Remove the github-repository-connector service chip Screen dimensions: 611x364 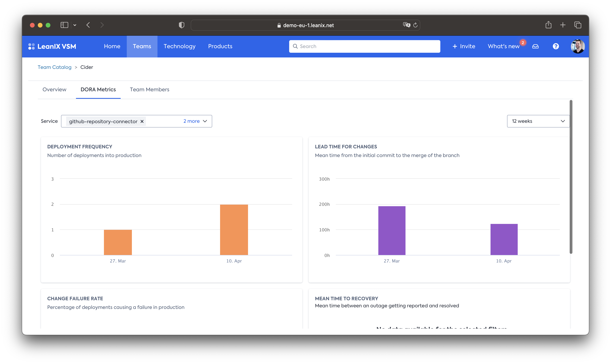coord(142,121)
